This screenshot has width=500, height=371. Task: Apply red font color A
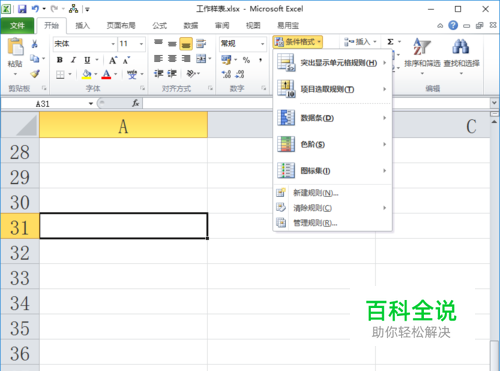coord(106,74)
